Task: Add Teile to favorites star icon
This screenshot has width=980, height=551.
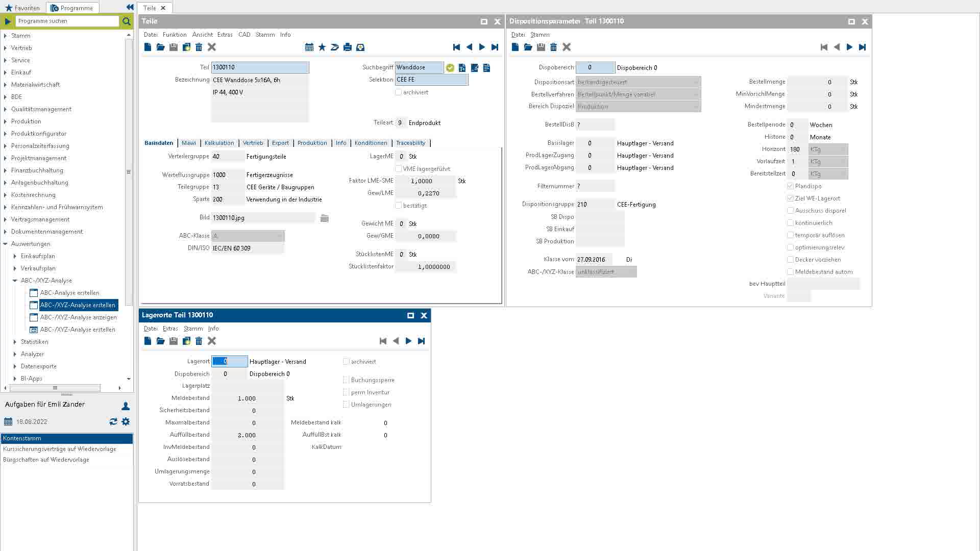Action: tap(322, 47)
